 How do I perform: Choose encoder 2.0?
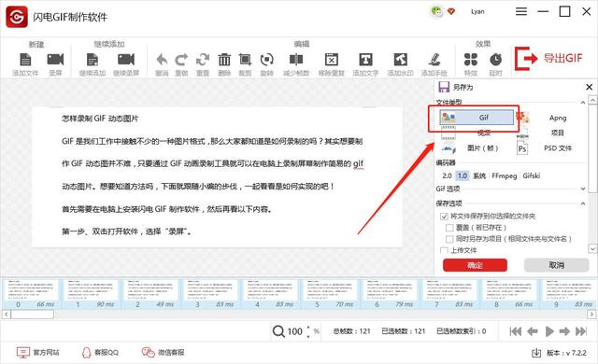447,175
